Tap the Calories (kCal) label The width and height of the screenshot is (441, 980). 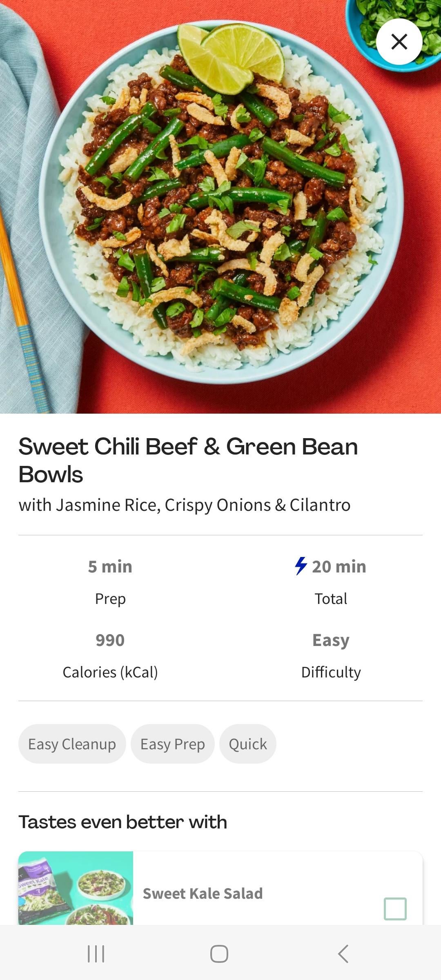click(110, 672)
